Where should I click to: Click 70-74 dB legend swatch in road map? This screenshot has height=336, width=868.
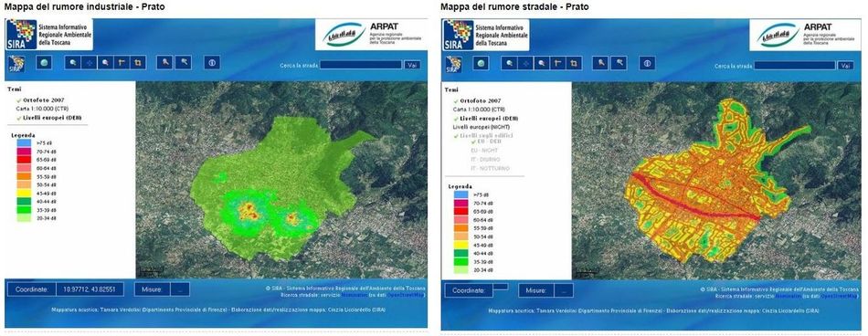tap(460, 203)
